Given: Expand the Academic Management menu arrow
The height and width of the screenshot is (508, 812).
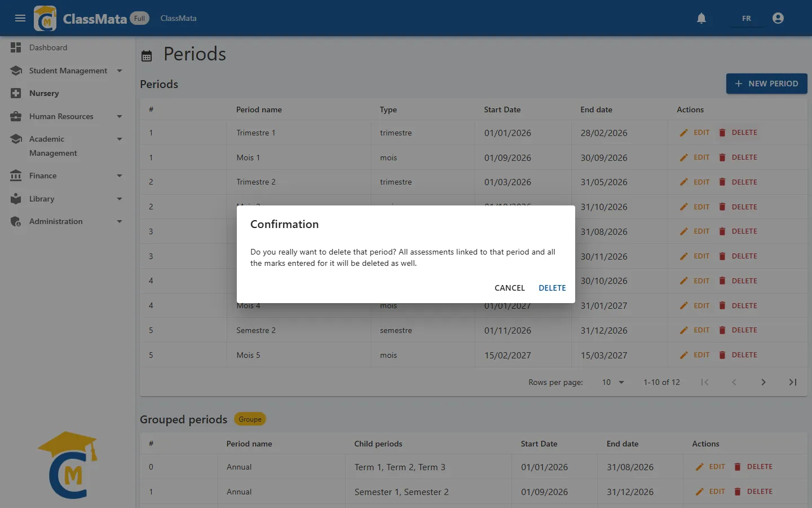Looking at the screenshot, I should click(x=120, y=139).
